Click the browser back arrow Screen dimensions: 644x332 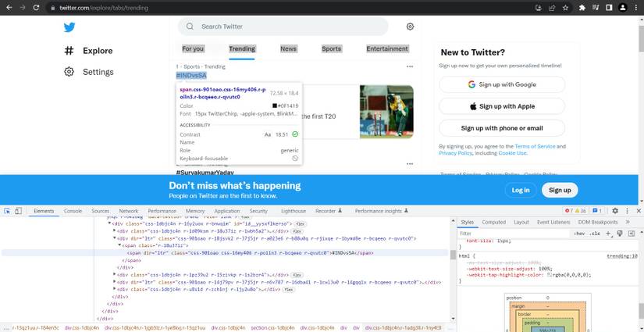[x=9, y=7]
